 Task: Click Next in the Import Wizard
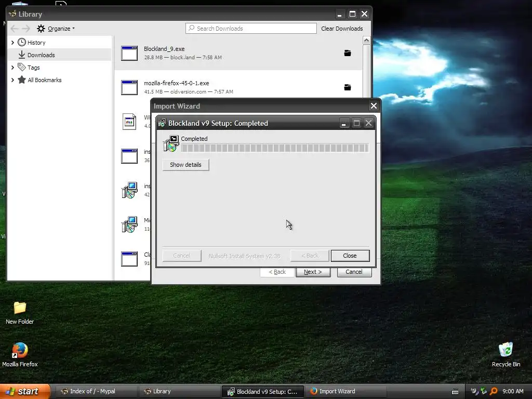click(313, 272)
